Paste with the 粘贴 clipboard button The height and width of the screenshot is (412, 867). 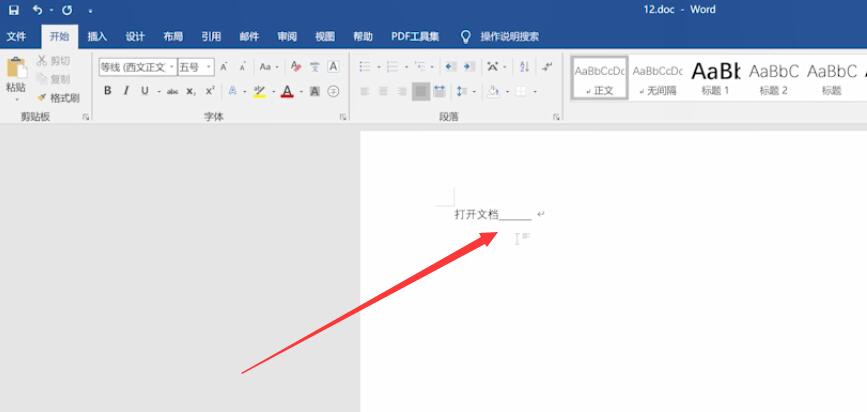tap(16, 79)
